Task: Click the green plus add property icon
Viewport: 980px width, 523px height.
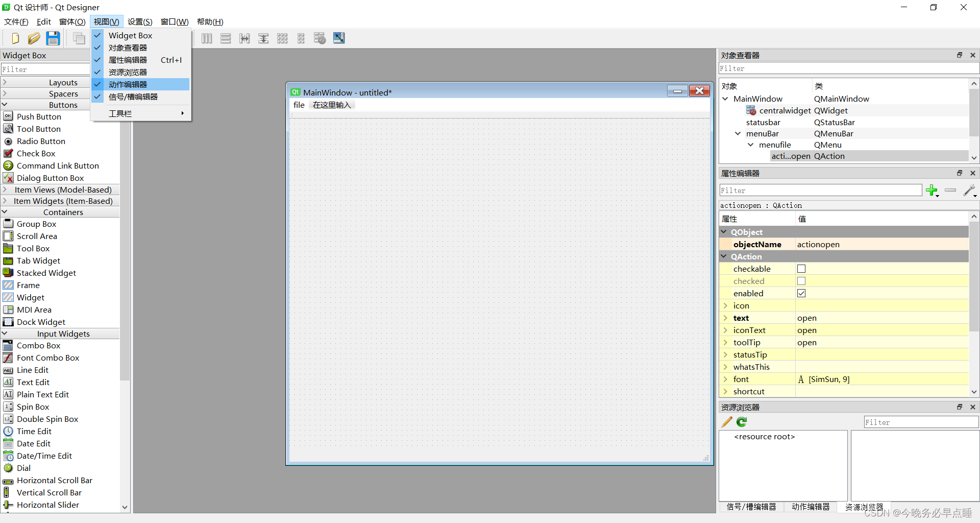Action: pyautogui.click(x=932, y=191)
